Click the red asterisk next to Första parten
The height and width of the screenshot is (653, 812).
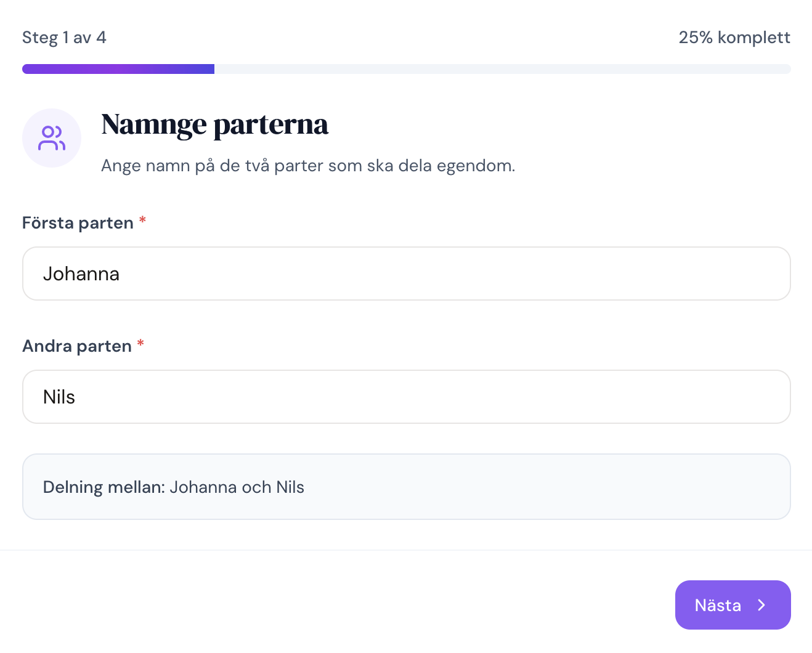(x=142, y=219)
